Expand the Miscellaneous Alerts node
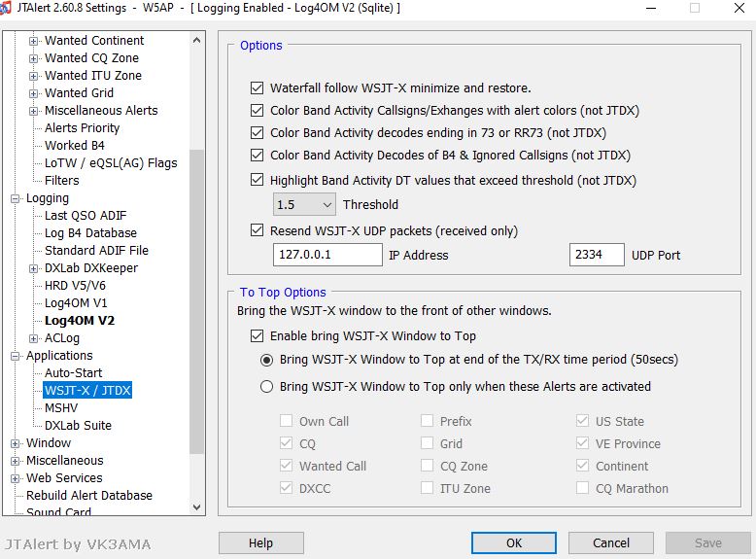Screen dimensions: 756x559 pos(33,112)
